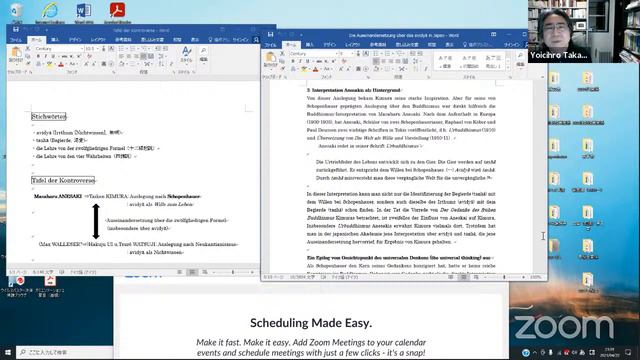Click zoom slider in right Word status bar
The image size is (640, 360).
pos(504,277)
